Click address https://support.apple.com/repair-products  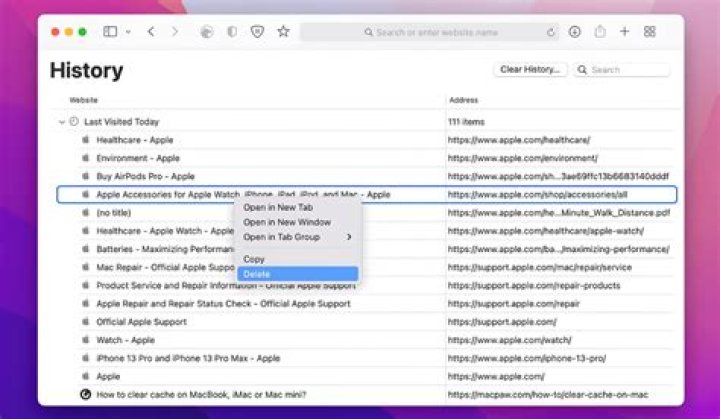tap(534, 285)
